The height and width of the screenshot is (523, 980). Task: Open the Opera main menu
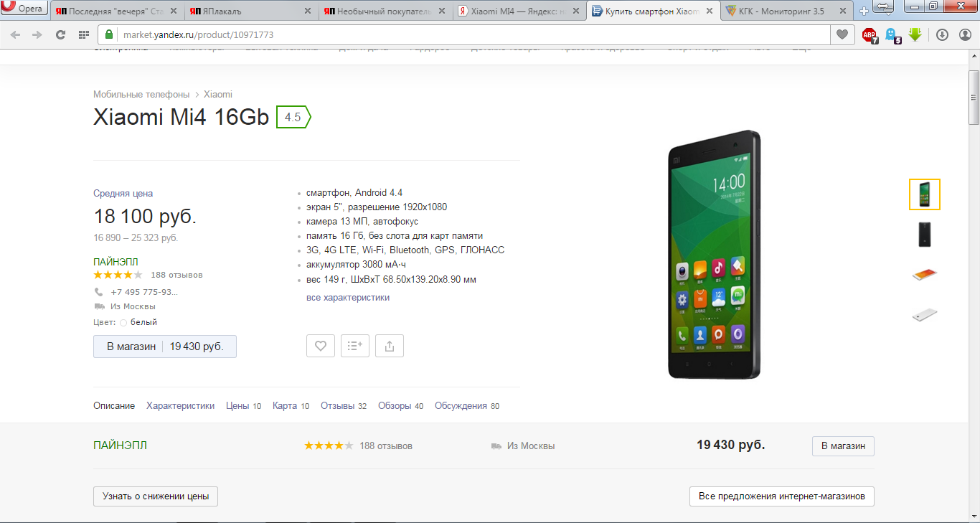click(x=24, y=9)
